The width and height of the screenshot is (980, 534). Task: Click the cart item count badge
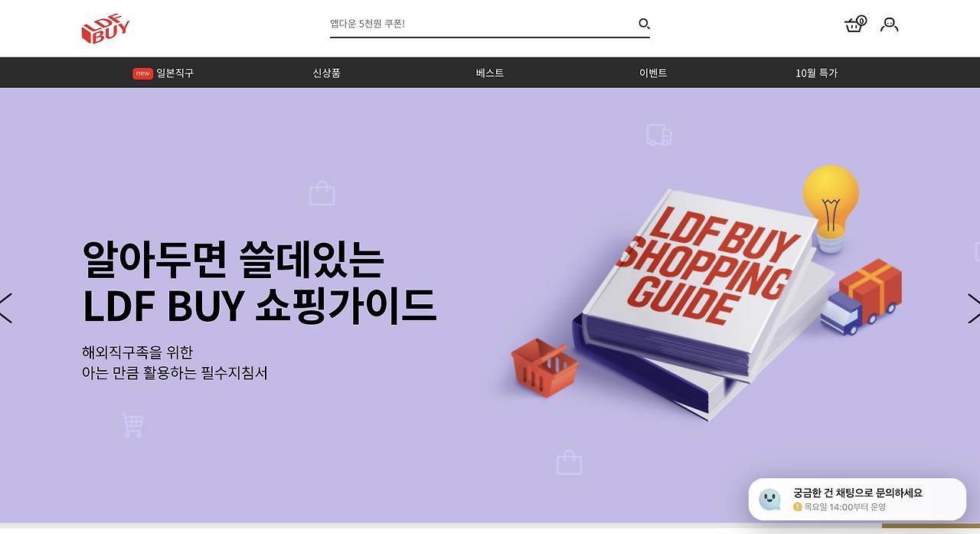[861, 21]
